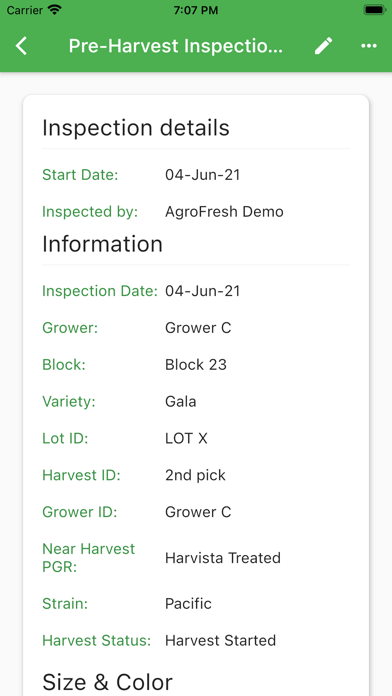
Task: Open the three-dot more options menu
Action: coord(369,46)
